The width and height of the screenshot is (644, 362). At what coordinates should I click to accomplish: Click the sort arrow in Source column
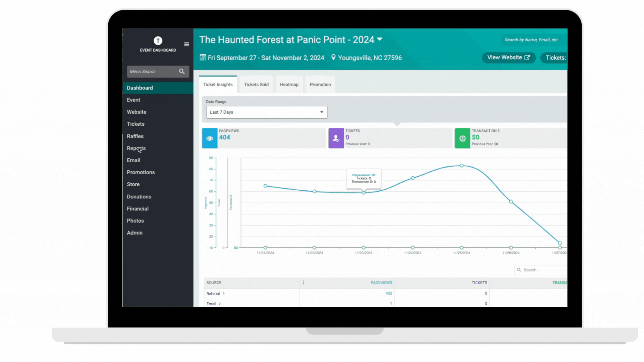(303, 283)
